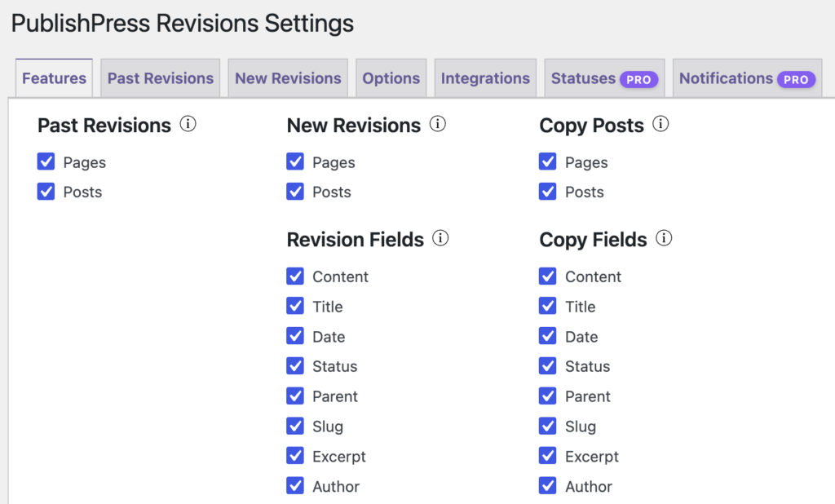835x504 pixels.
Task: Open info icon beside Copy Posts heading
Action: point(660,124)
